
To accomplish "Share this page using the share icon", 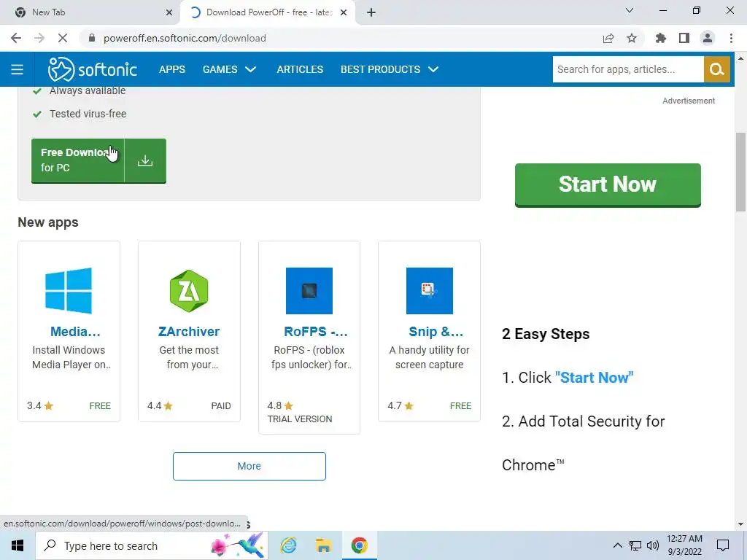I will coord(608,38).
